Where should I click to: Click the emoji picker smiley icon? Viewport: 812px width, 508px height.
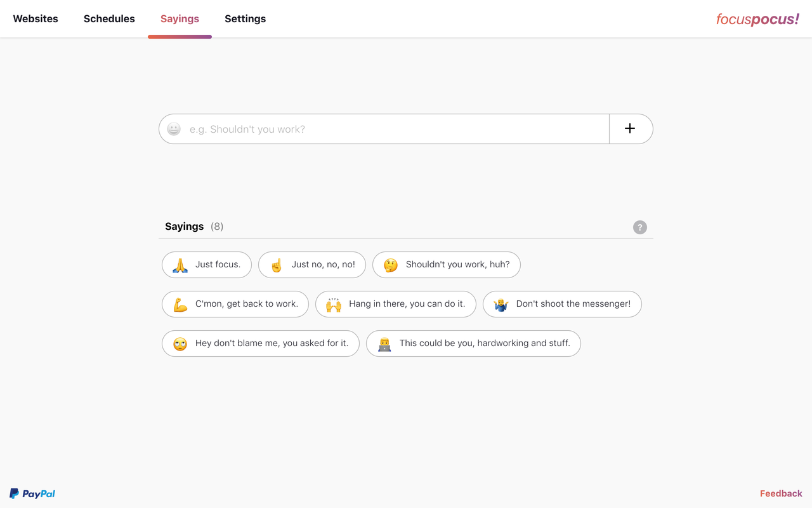point(174,129)
